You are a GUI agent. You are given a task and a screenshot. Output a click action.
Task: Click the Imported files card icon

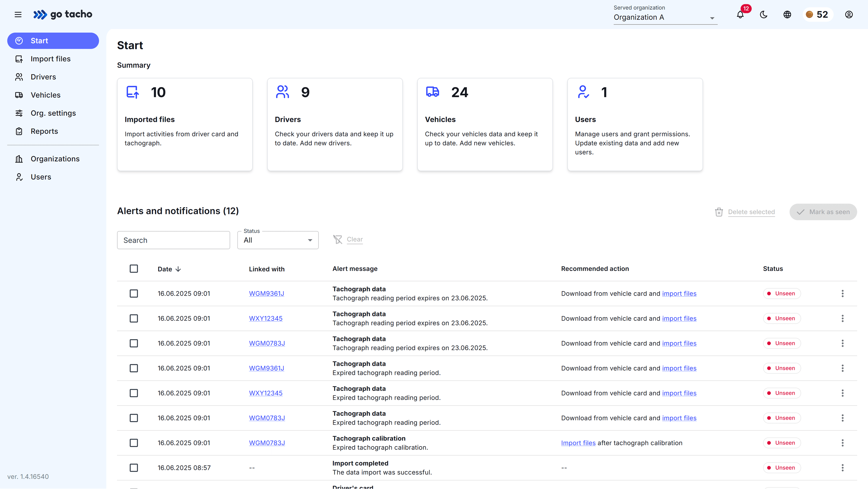tap(132, 92)
